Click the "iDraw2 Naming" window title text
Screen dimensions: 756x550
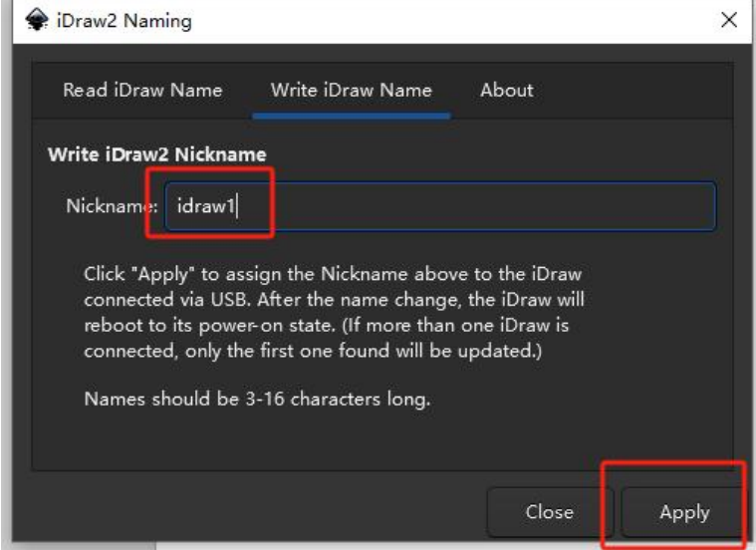click(125, 21)
